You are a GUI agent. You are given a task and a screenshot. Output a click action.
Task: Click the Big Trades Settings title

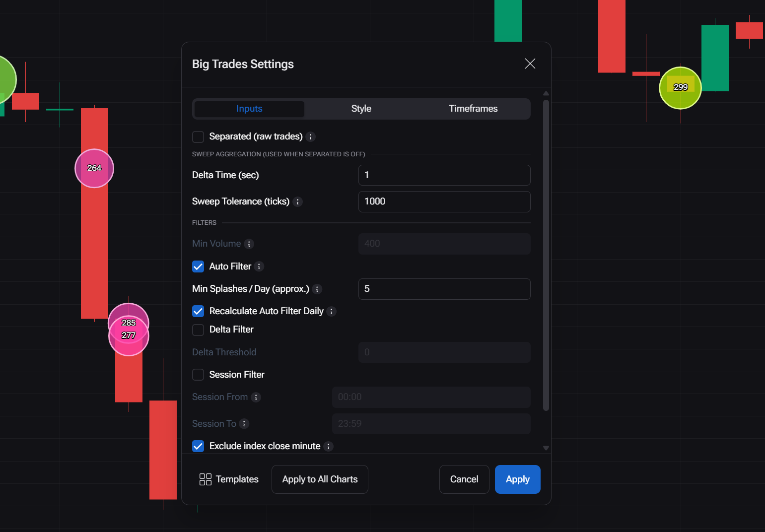[x=243, y=64]
